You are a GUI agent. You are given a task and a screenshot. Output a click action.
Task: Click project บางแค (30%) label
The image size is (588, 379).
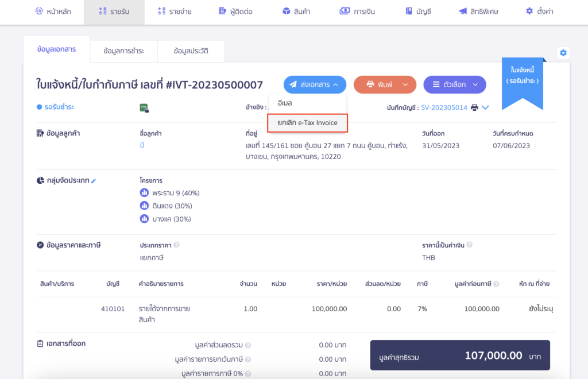(171, 219)
